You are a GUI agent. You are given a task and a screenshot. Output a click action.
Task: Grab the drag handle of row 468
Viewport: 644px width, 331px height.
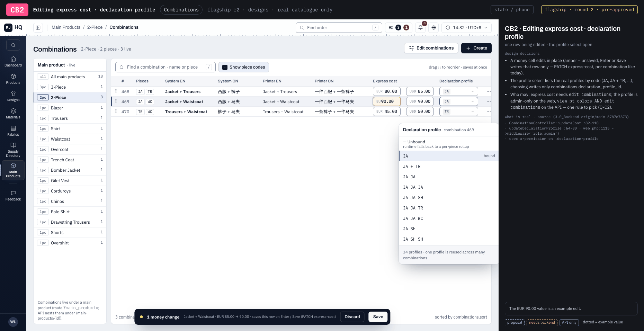[116, 91]
